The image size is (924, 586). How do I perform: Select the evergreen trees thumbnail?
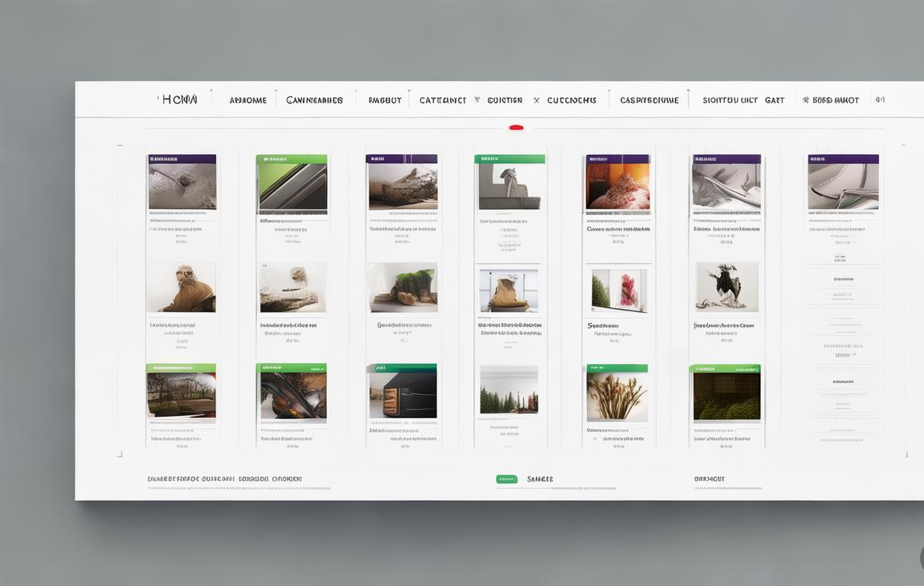(509, 390)
